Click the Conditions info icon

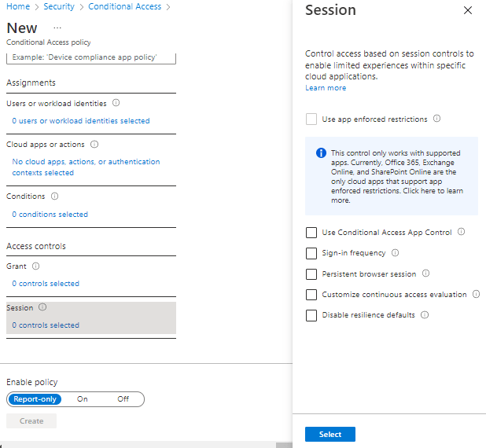click(x=55, y=196)
